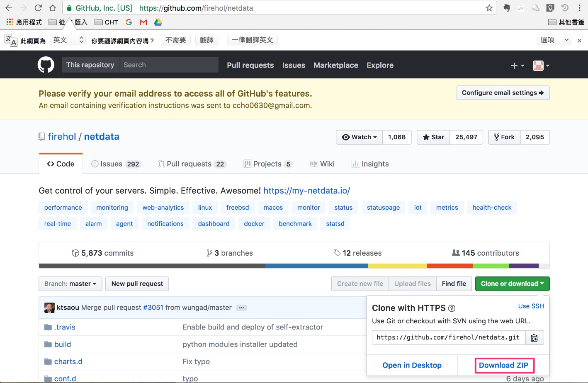Switch to the Code tab
This screenshot has height=383, width=588.
point(61,164)
